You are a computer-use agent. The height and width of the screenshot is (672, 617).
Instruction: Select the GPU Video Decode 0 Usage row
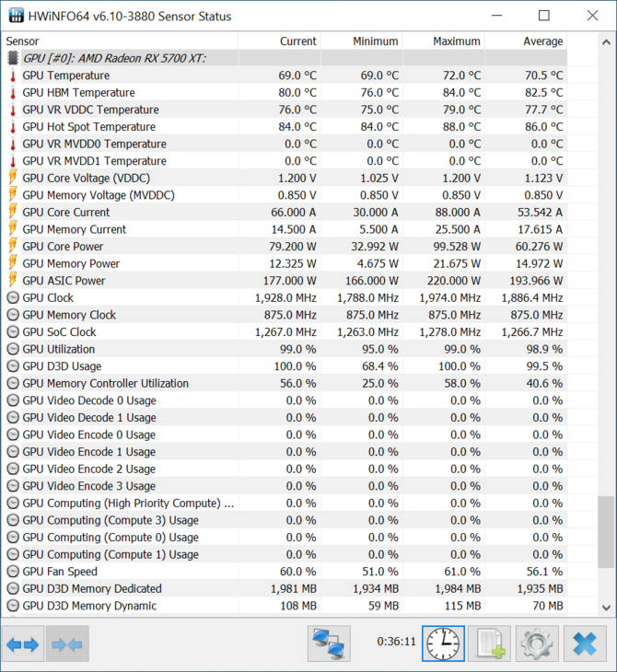(286, 400)
